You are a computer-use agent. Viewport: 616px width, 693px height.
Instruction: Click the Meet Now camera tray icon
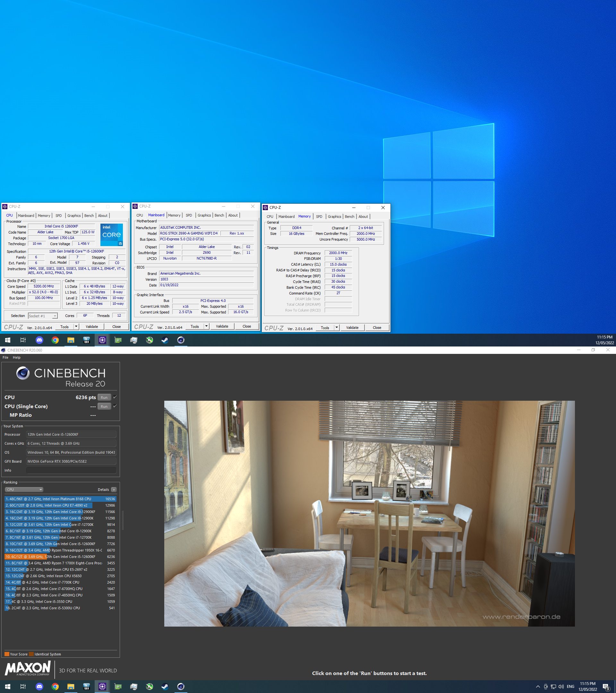546,687
